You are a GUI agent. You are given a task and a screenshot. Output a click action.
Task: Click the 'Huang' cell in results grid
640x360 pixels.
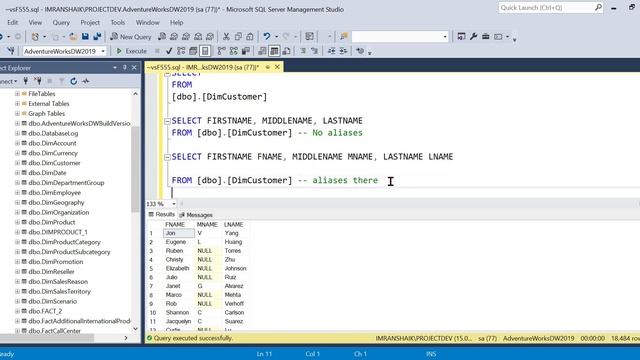coord(235,242)
